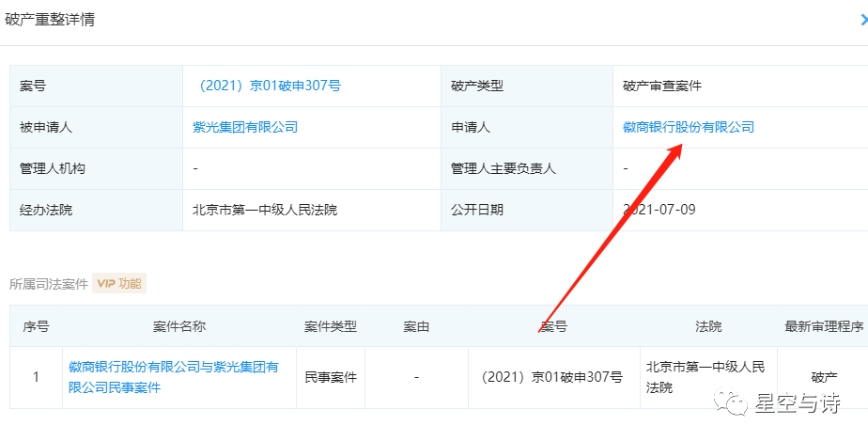This screenshot has height=441, width=868.
Task: Open applicant link 徽商银行股份有限公司
Action: (688, 127)
